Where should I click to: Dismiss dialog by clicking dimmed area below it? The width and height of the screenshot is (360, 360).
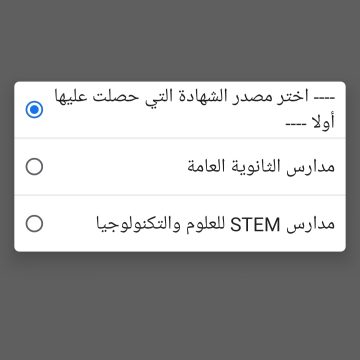(x=180, y=305)
